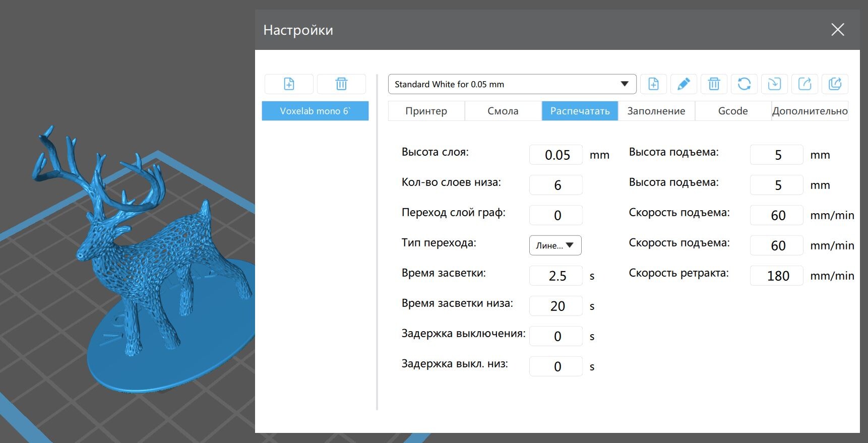Create a new resin profile
The height and width of the screenshot is (443, 868).
[x=653, y=84]
